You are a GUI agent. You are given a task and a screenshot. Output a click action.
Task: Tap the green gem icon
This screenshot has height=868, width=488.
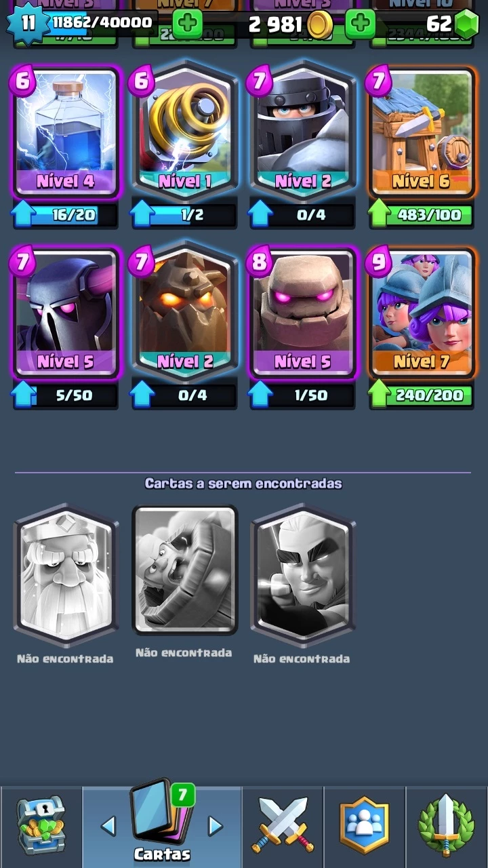click(466, 25)
